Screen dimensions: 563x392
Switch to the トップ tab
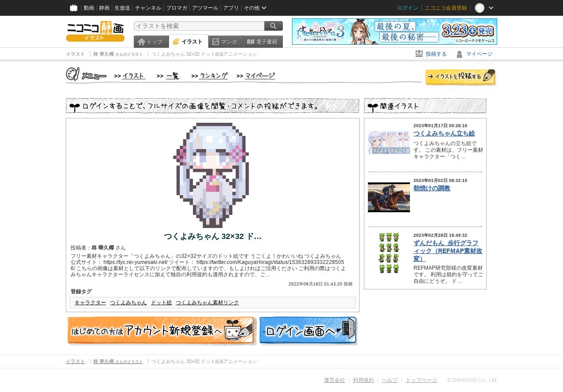[x=151, y=42]
